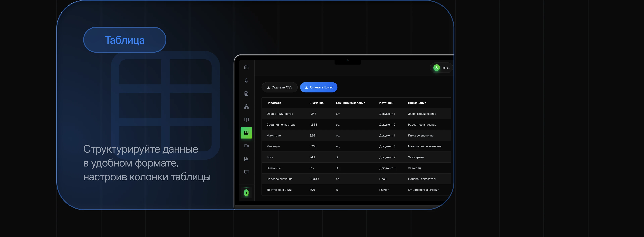Viewport: 644px width, 237px height.
Task: Click the value 10,000
Action: [x=314, y=179]
